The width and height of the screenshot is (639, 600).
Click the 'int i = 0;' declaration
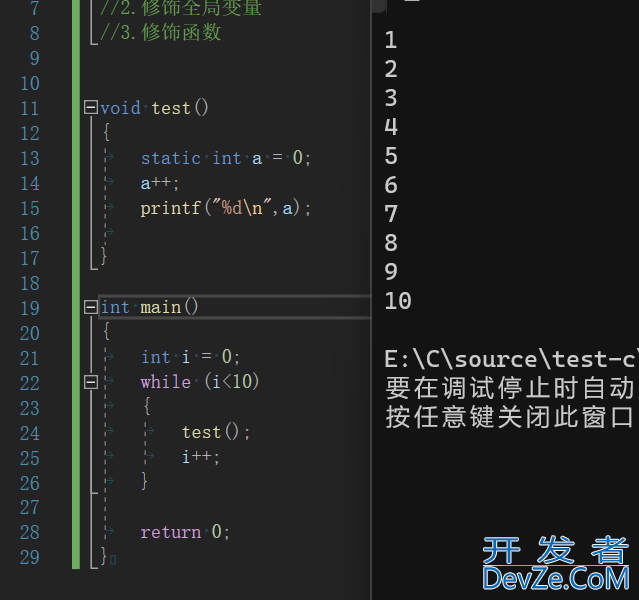coord(190,357)
